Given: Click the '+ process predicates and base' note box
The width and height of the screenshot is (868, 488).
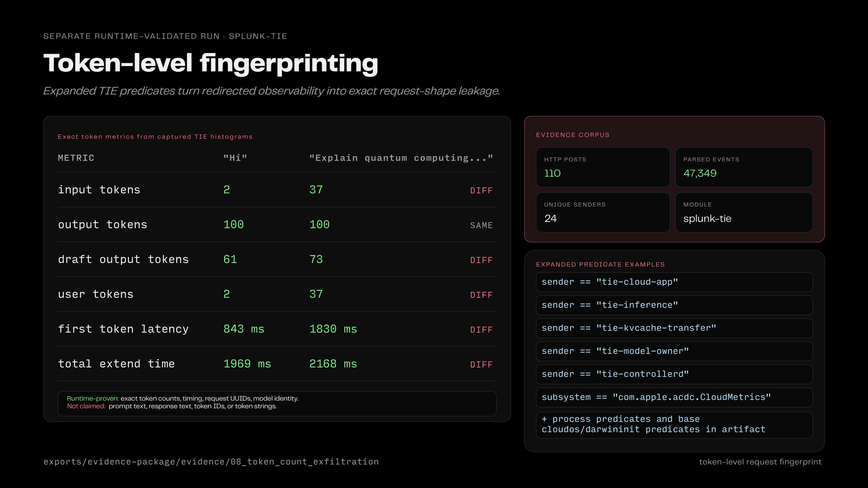Looking at the screenshot, I should [x=674, y=425].
